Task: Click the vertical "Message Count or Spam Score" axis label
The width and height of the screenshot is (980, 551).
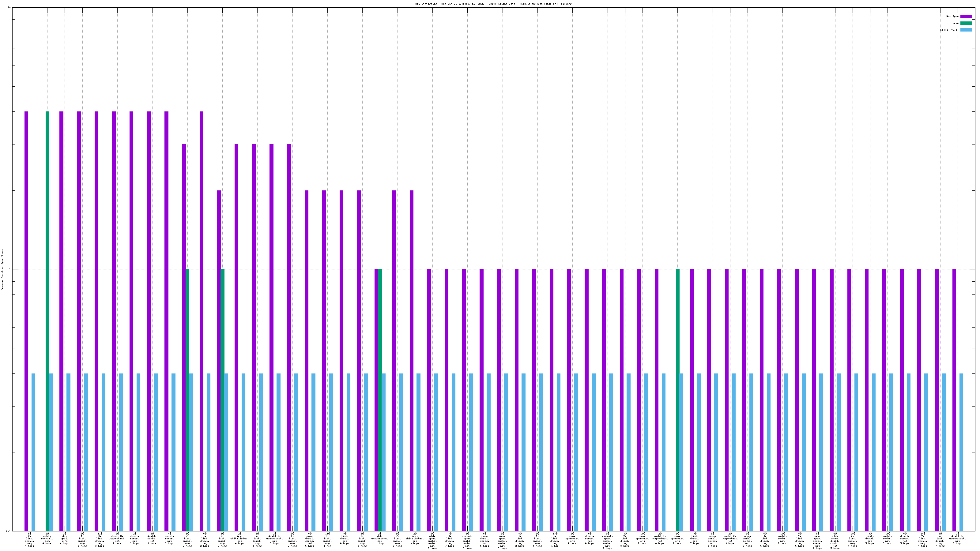Action: pyautogui.click(x=2, y=269)
